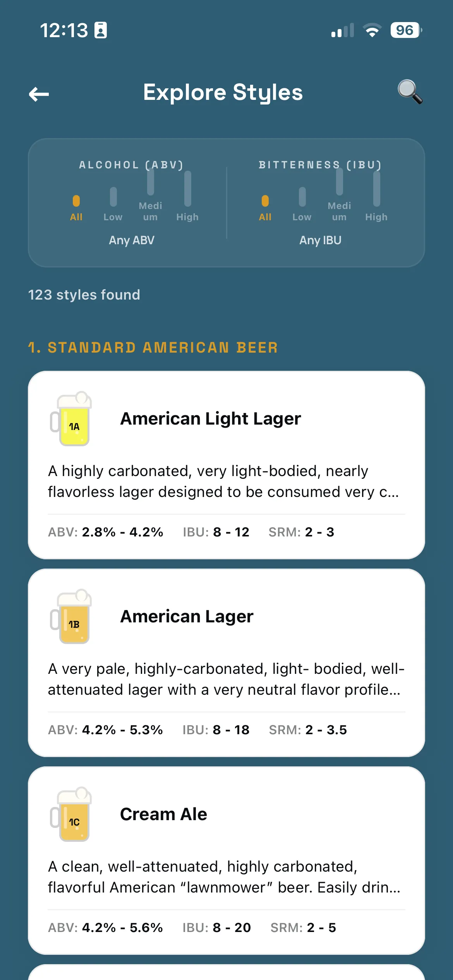Image resolution: width=453 pixels, height=980 pixels.
Task: Tap the 1B beer mug icon
Action: pos(71,617)
